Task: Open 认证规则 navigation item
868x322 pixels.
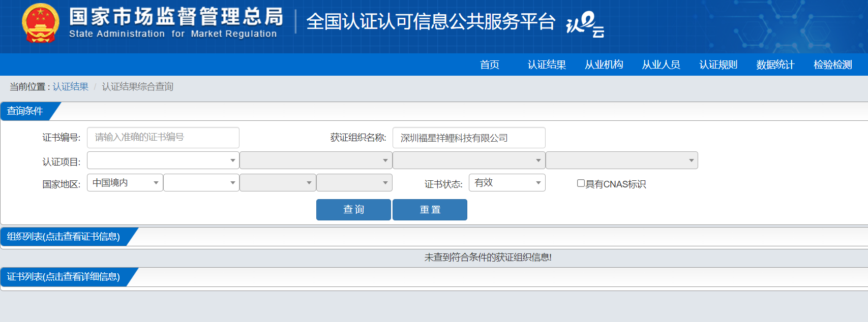Action: pyautogui.click(x=718, y=65)
